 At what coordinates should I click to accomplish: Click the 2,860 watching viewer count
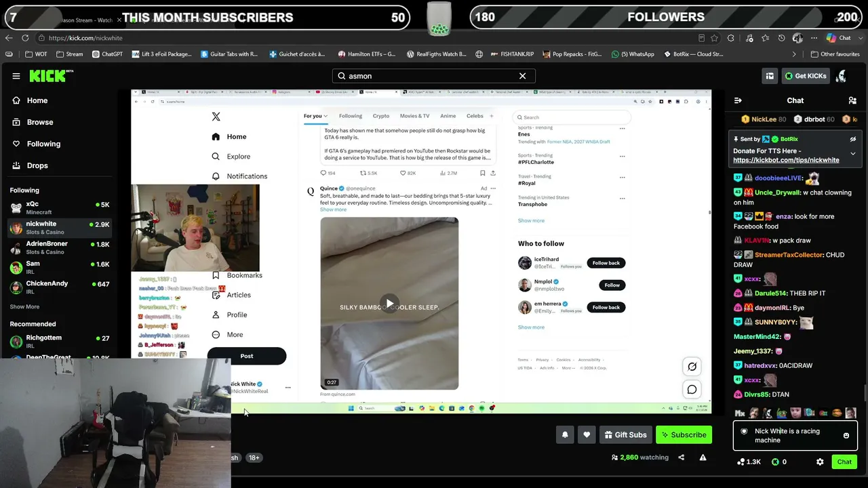[640, 457]
